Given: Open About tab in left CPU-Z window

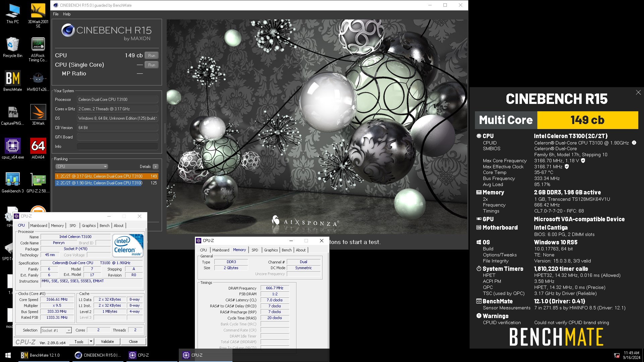Looking at the screenshot, I should click(x=119, y=226).
